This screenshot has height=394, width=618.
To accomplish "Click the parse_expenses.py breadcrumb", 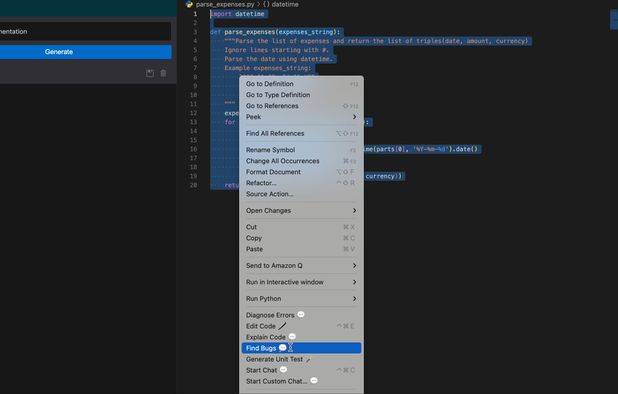I will pos(225,4).
